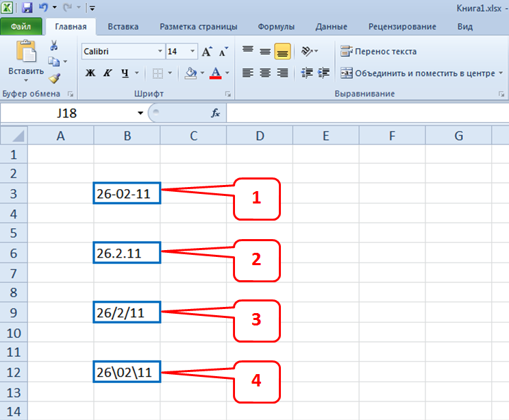Click the Перенос текста button

[378, 51]
